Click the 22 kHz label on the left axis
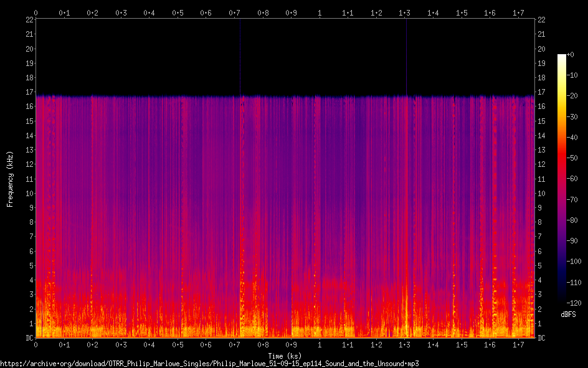The image size is (588, 368). (29, 20)
